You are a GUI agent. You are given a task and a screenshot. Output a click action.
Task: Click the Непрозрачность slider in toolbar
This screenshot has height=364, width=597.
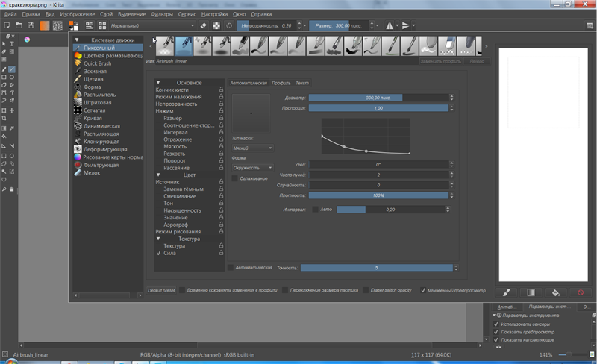pos(266,25)
